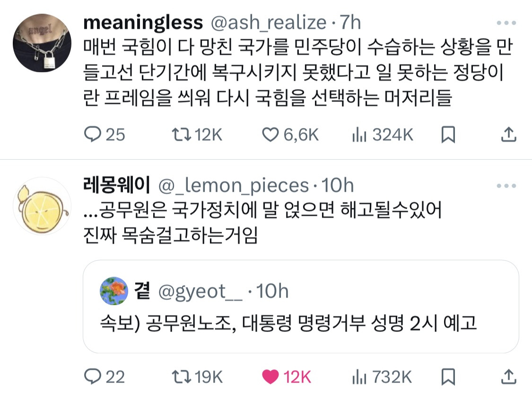Open the meaningless profile picture
The height and width of the screenshot is (401, 532).
click(42, 43)
